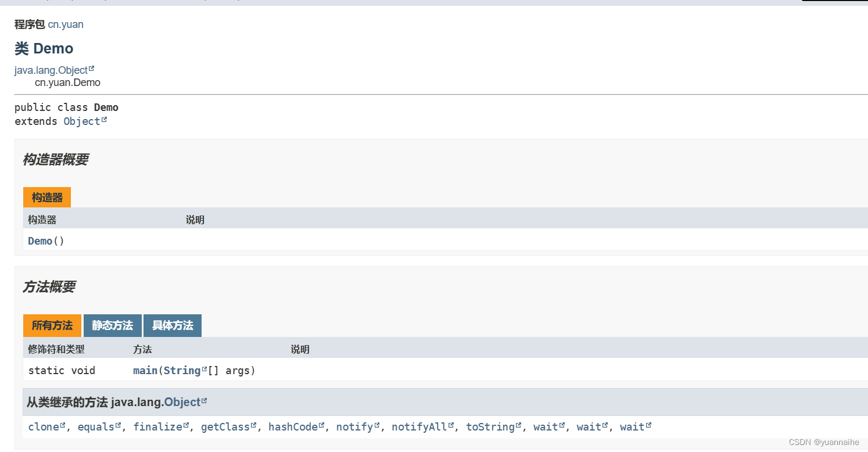This screenshot has width=868, height=452.
Task: Switch to the 静态方法 tab
Action: pyautogui.click(x=112, y=325)
